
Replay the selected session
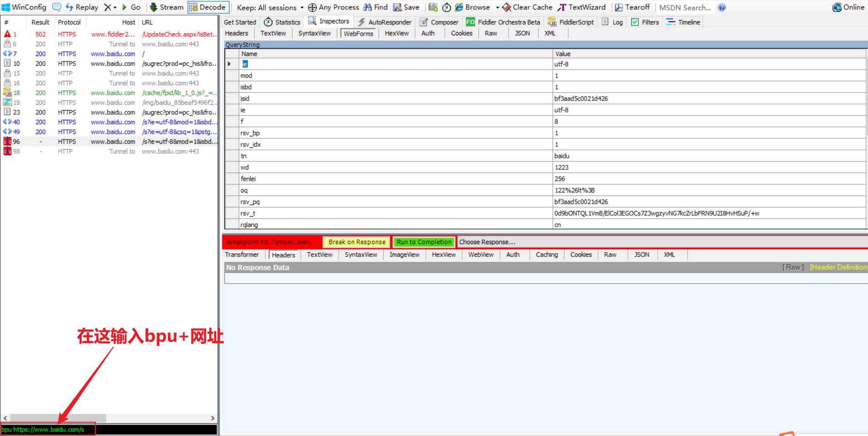pyautogui.click(x=82, y=7)
